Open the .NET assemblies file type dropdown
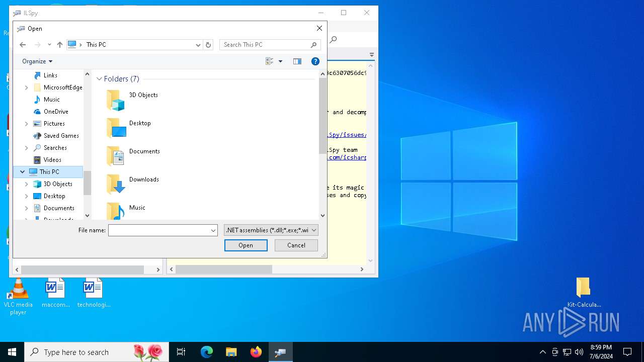 point(271,230)
